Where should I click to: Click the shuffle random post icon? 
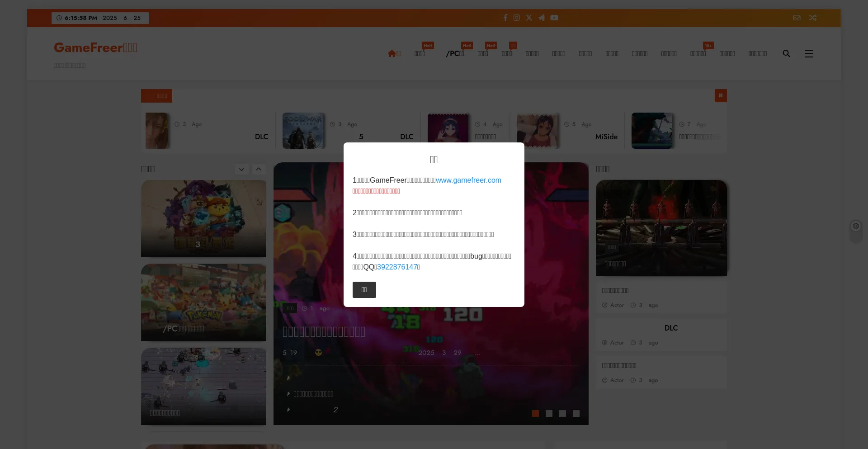click(x=812, y=18)
